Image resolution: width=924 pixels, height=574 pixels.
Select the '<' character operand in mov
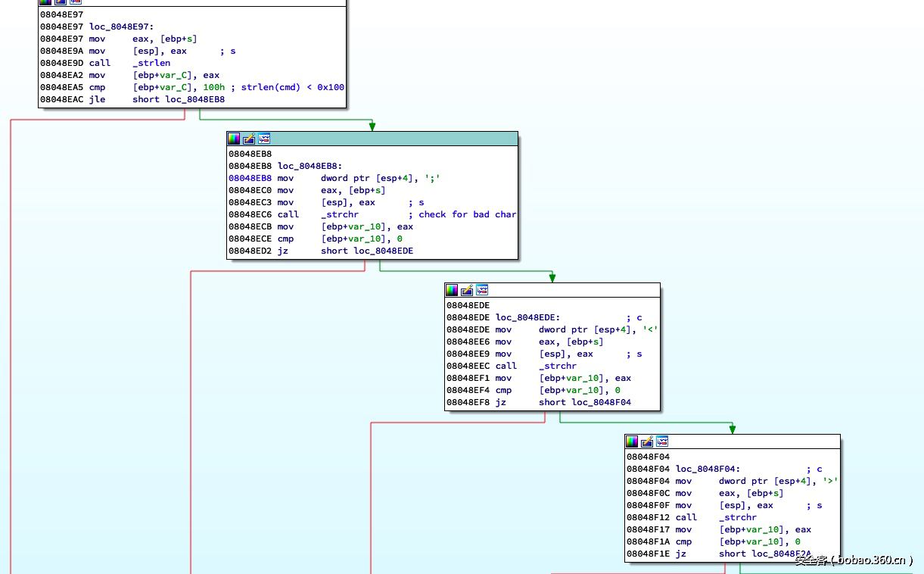pos(650,329)
